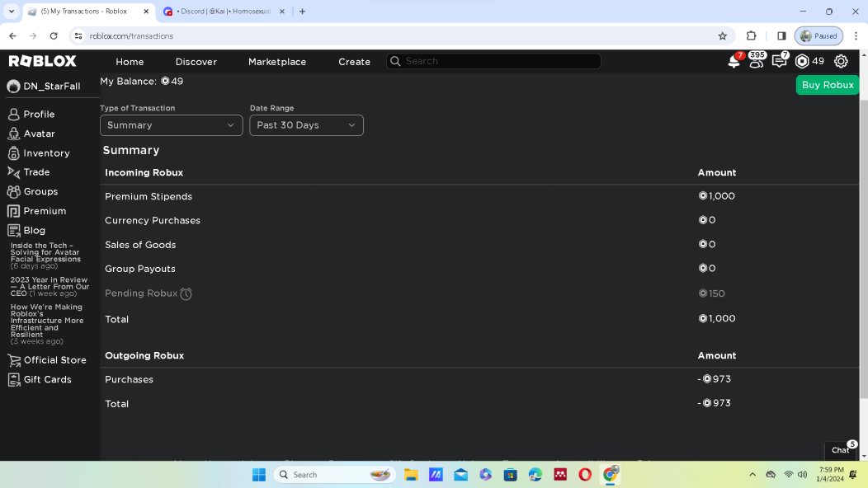Click the Robux balance icon in navbar
Screen dimensions: 868x488
tap(801, 62)
